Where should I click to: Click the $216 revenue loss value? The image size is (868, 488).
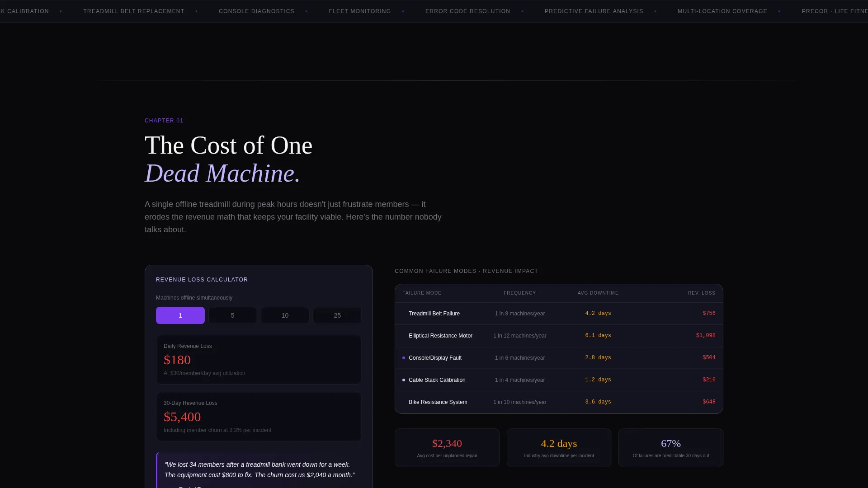(x=709, y=380)
